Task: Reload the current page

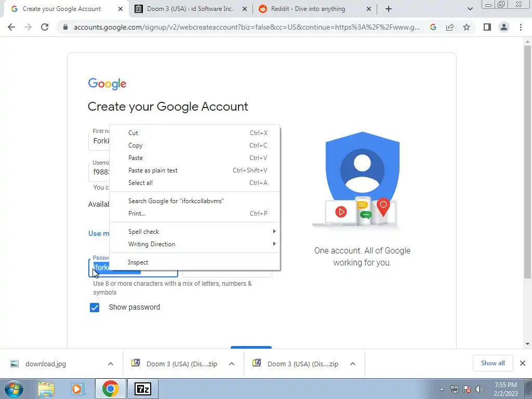Action: [x=45, y=27]
